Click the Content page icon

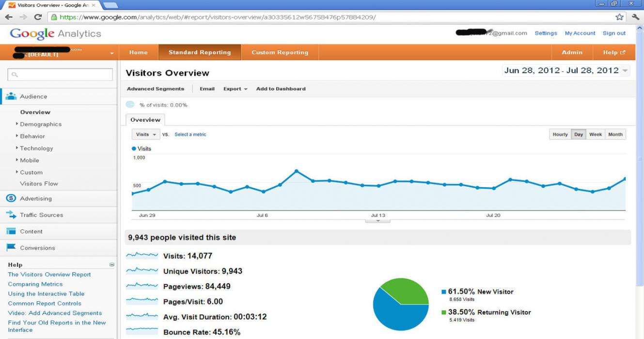[x=11, y=231]
